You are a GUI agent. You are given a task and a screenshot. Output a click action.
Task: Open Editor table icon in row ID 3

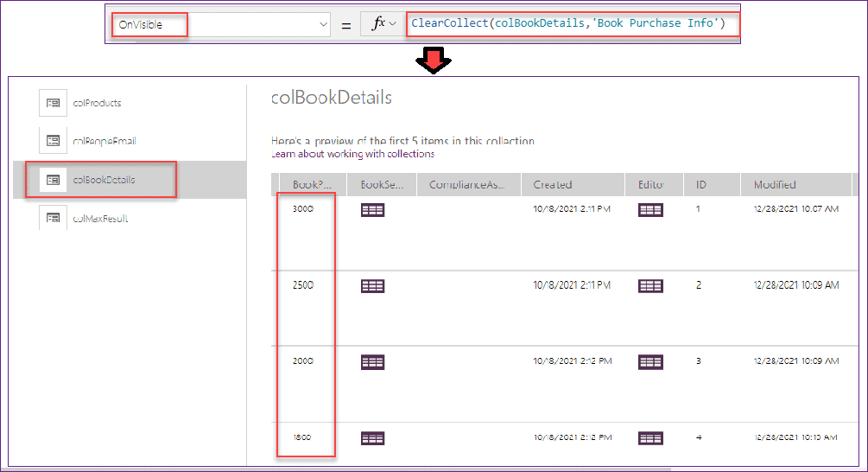coord(650,362)
